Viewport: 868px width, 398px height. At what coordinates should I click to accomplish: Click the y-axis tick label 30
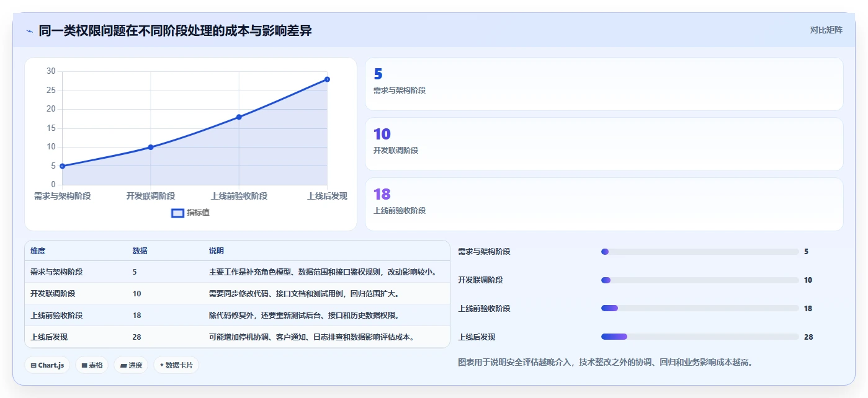(51, 71)
